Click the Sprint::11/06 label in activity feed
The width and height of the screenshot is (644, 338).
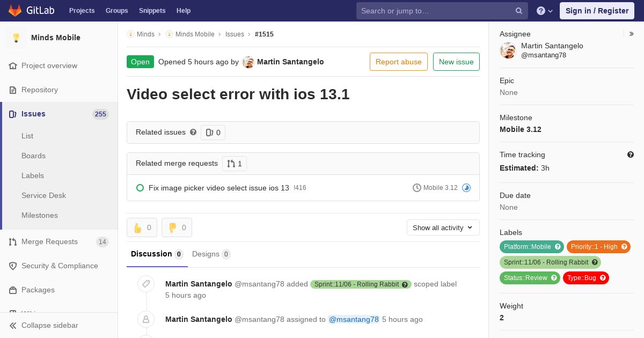click(x=361, y=284)
